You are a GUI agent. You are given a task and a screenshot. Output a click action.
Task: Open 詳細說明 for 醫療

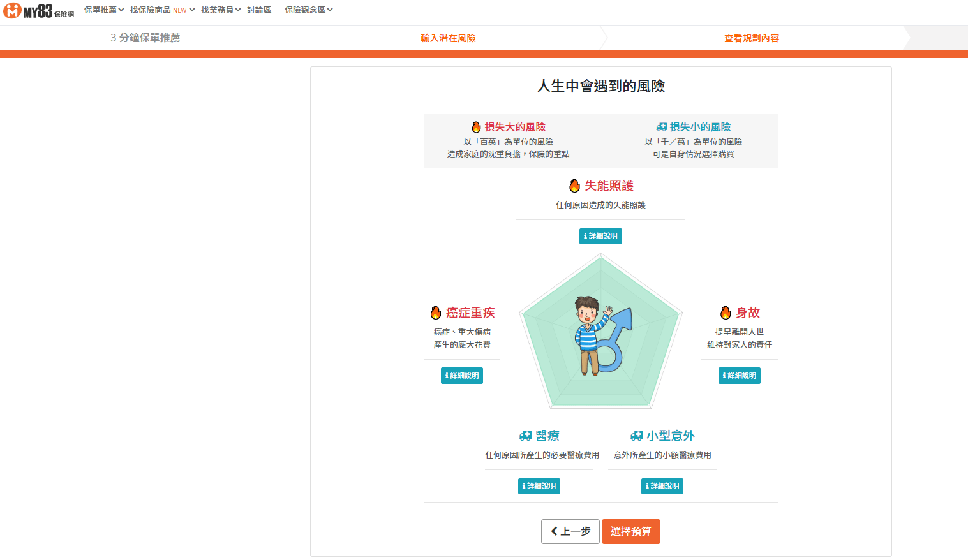click(x=539, y=486)
